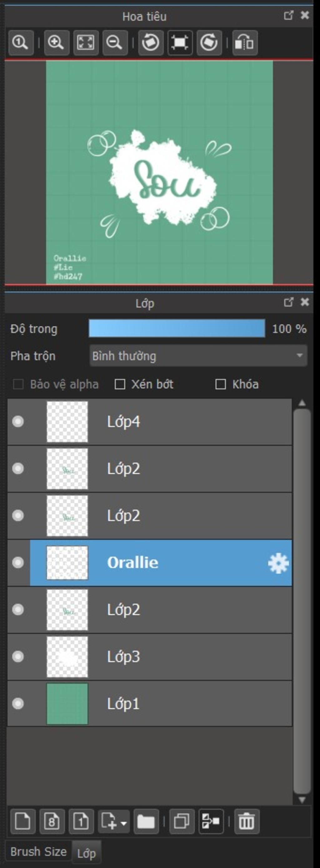Add a new 8-bit layer

(x=52, y=821)
